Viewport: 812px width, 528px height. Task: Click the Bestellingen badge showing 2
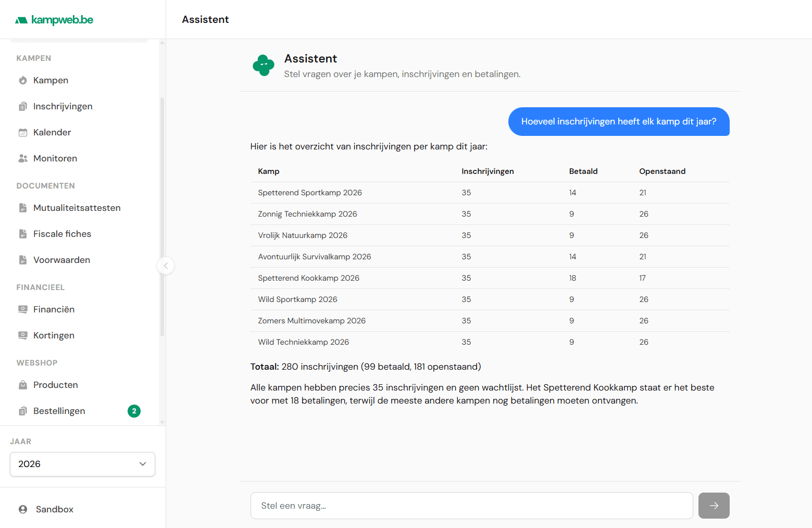click(x=134, y=411)
